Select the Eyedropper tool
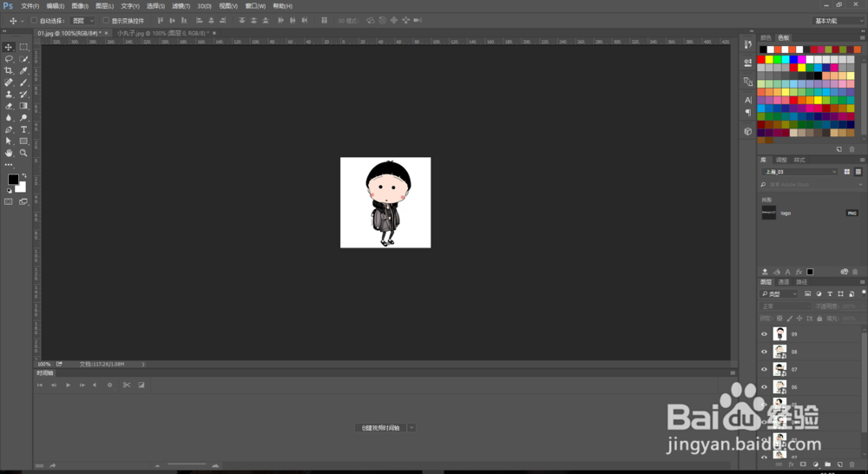This screenshot has width=868, height=474. tap(23, 70)
